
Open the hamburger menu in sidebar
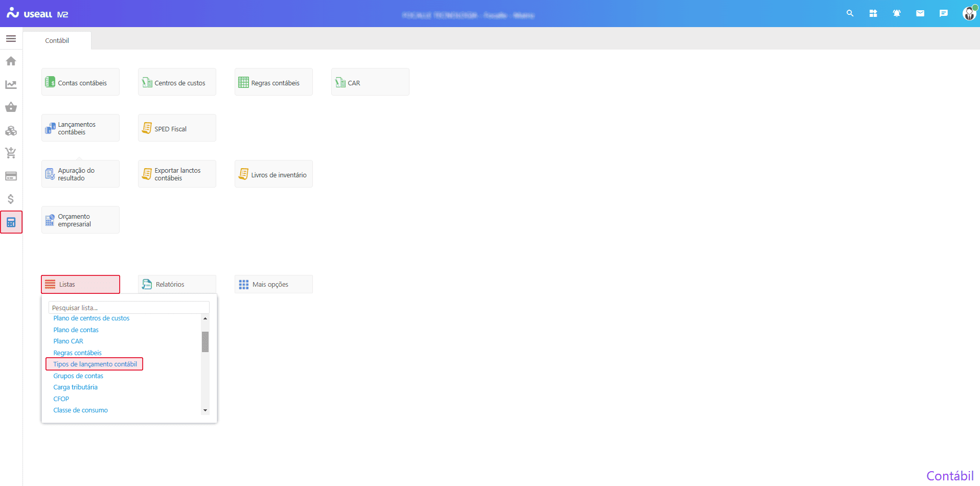[11, 38]
